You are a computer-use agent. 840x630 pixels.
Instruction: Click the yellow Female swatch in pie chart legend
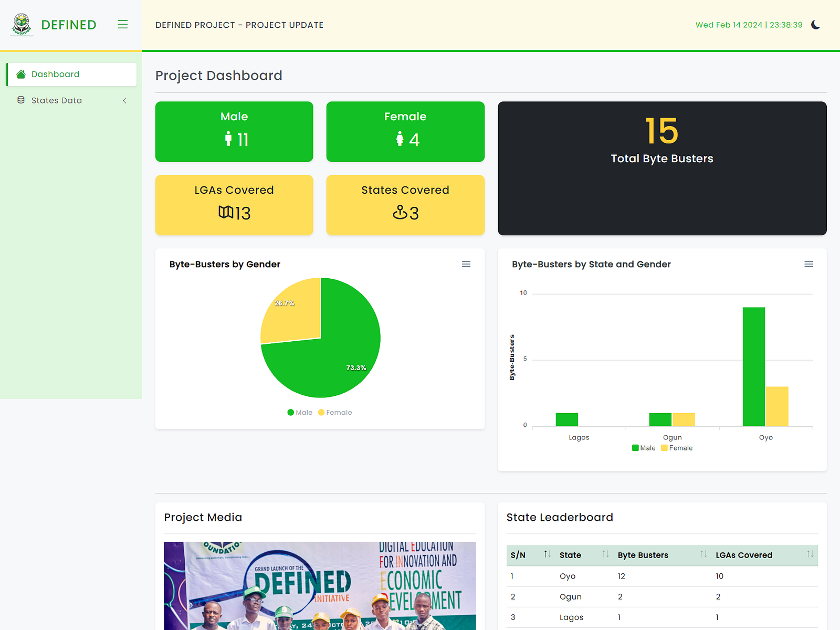pos(322,412)
